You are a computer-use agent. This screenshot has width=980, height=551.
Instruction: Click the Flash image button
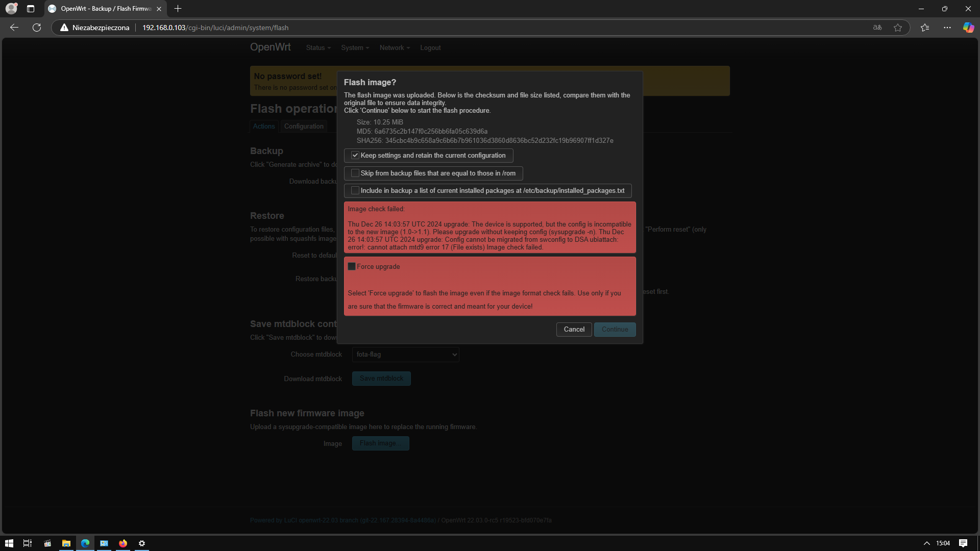pyautogui.click(x=380, y=443)
